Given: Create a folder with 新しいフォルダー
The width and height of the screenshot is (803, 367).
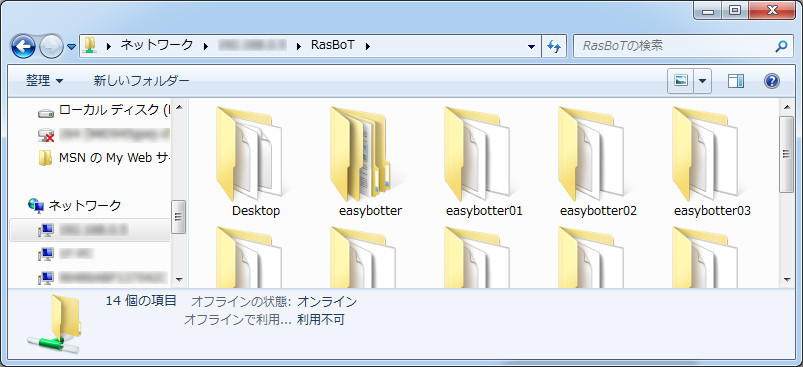Looking at the screenshot, I should 141,80.
